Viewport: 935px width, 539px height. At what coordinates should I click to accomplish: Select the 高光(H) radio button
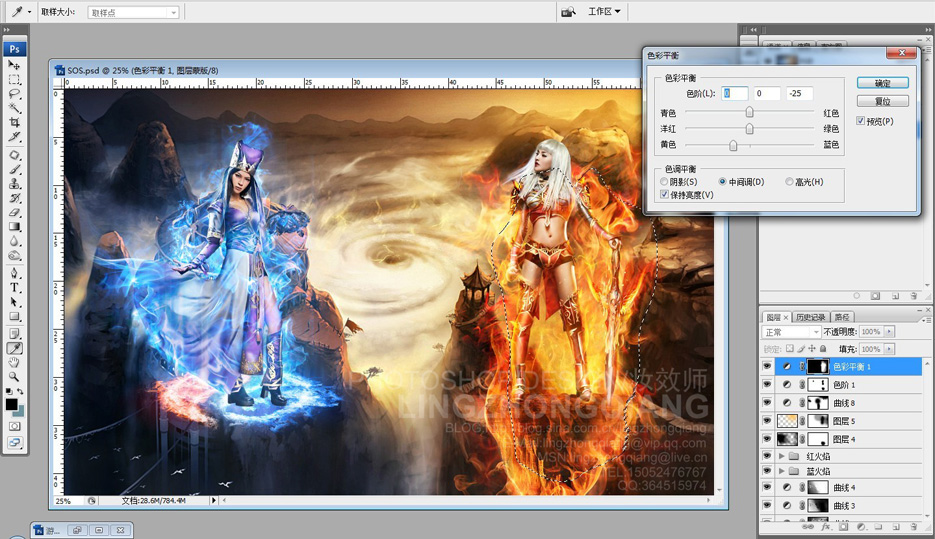coord(789,182)
